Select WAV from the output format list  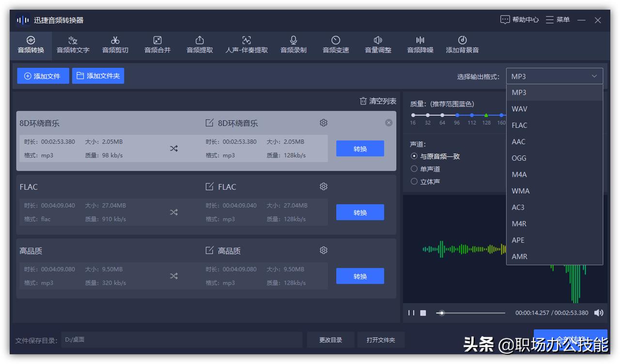[519, 109]
